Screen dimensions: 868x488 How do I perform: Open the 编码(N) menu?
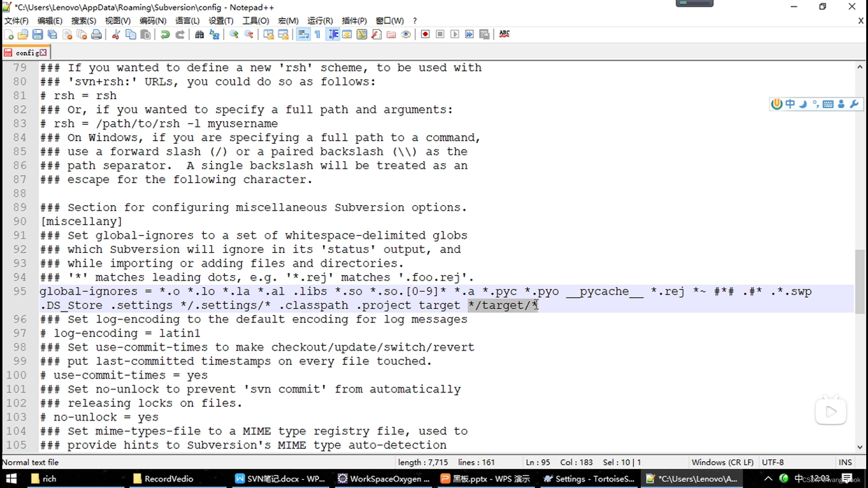coord(153,21)
